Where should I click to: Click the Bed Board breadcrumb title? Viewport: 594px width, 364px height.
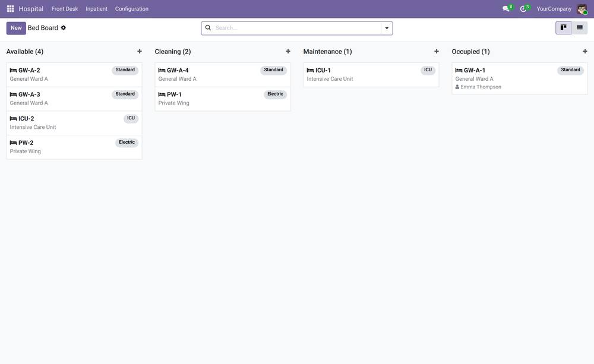coord(43,28)
